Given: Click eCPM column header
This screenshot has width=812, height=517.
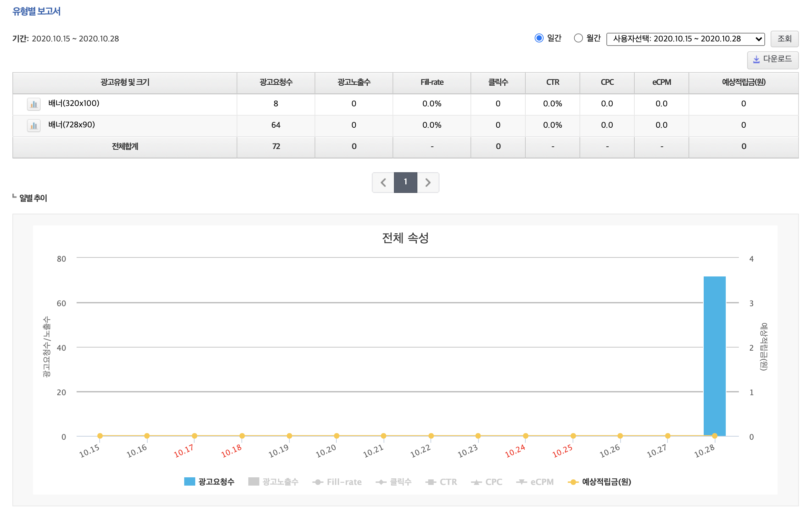Looking at the screenshot, I should pos(661,82).
